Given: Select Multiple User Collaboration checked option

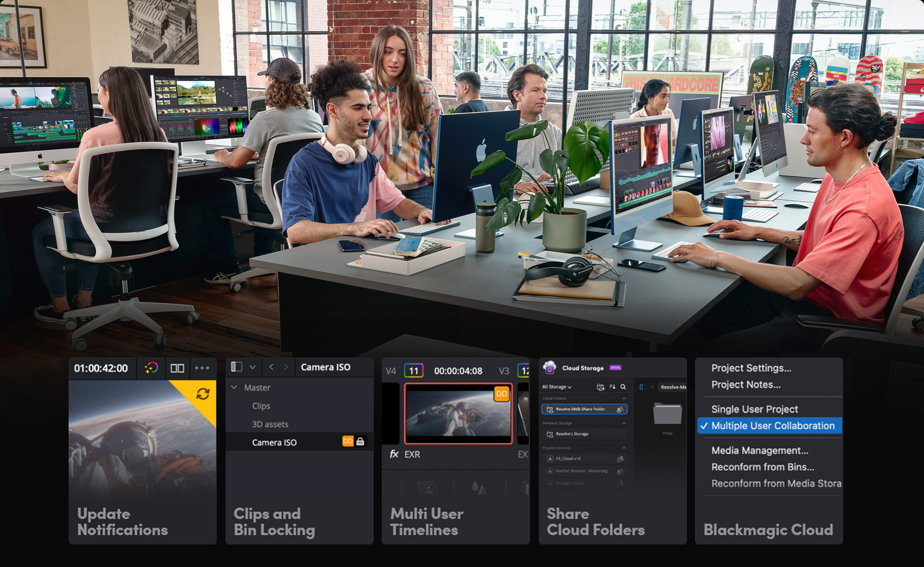Looking at the screenshot, I should [772, 426].
